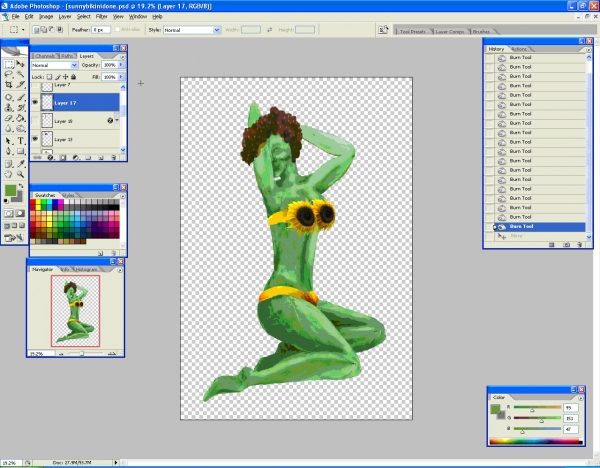Screen dimensions: 600x468
Task: Open the marquee tool preset picker arrow
Action: 23,29
